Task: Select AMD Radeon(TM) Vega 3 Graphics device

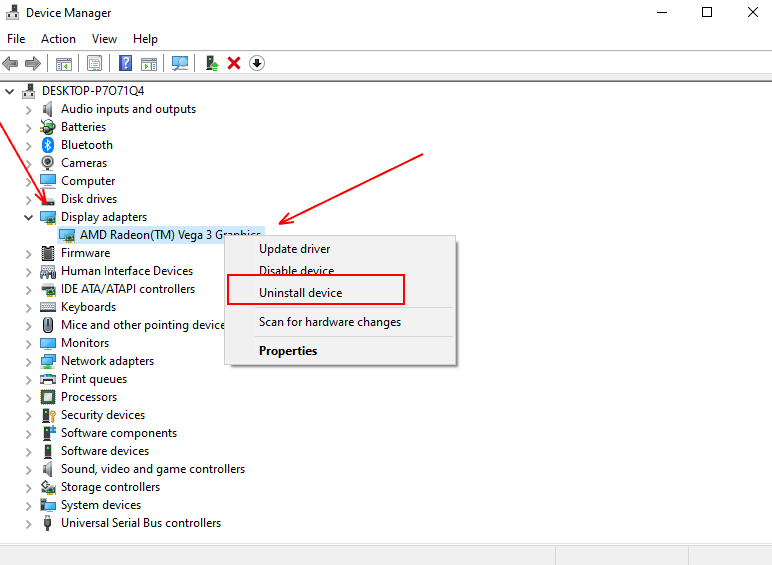Action: click(161, 235)
